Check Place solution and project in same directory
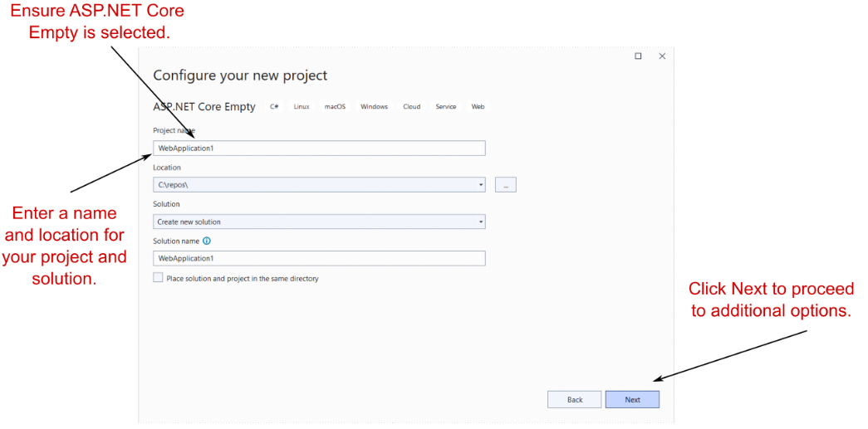The height and width of the screenshot is (429, 868). point(159,278)
